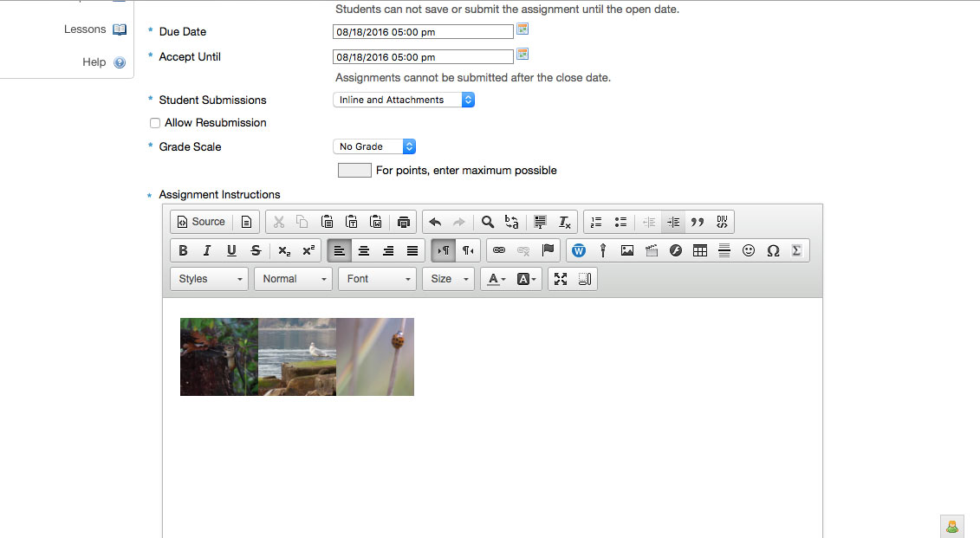
Task: Click the Replace icon
Action: pos(512,222)
